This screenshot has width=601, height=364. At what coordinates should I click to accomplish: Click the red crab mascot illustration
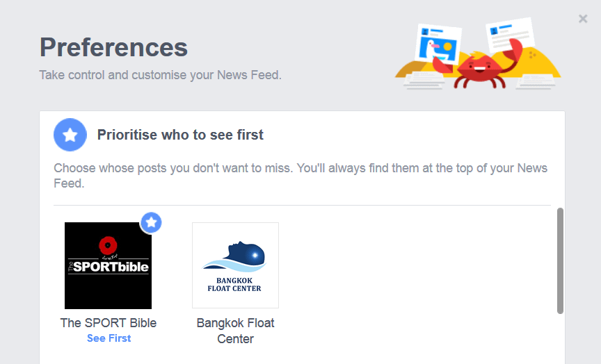click(x=477, y=67)
